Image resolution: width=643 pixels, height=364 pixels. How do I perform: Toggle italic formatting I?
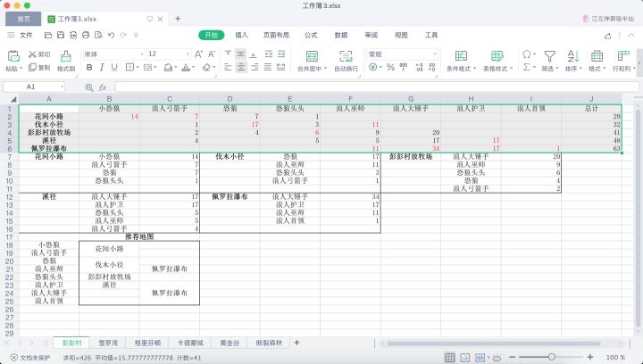tap(102, 68)
